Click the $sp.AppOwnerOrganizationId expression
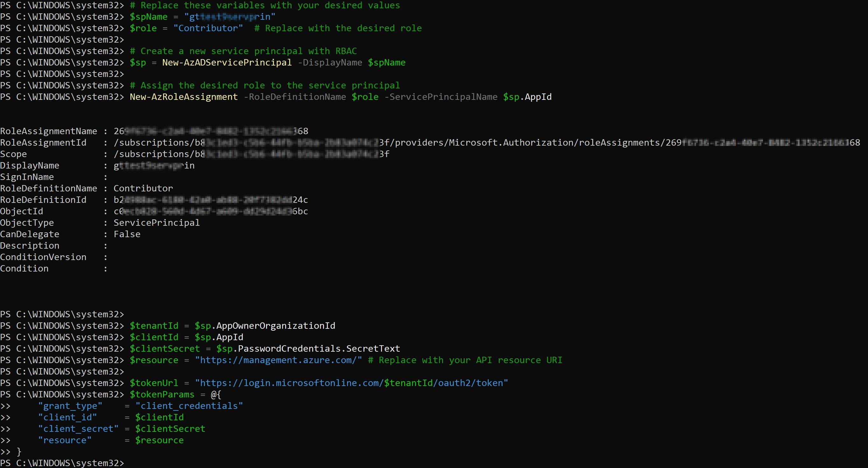 [x=265, y=326]
